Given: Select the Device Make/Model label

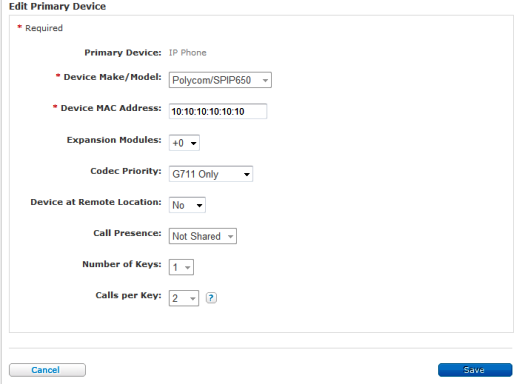Looking at the screenshot, I should click(112, 77).
